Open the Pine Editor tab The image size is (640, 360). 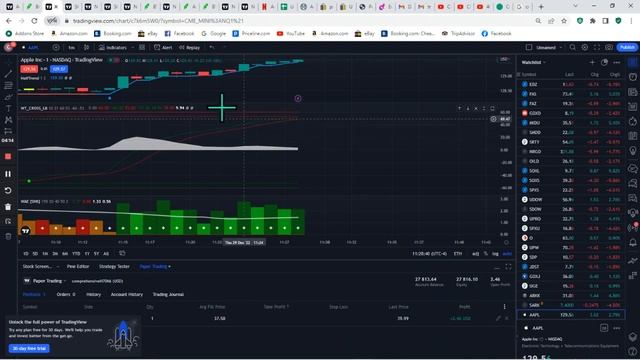pos(78,267)
